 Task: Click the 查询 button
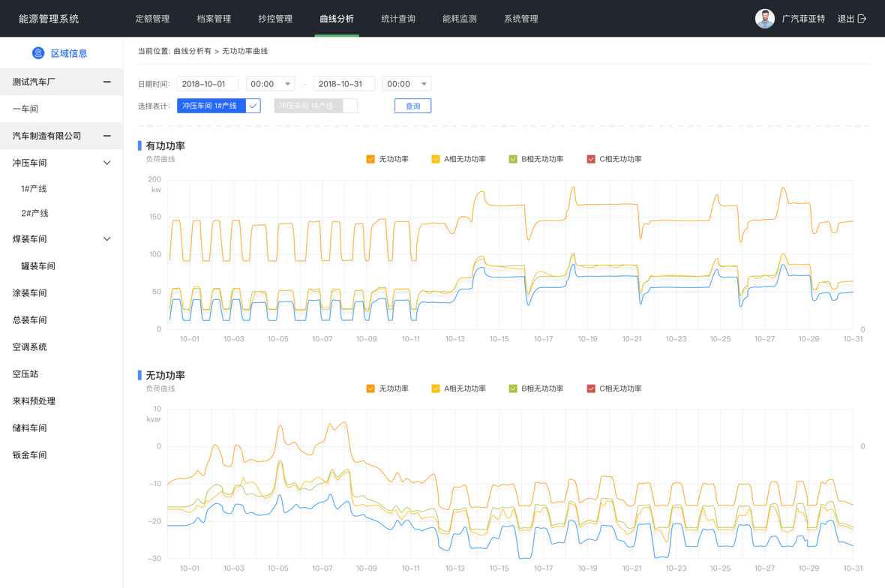(x=412, y=106)
